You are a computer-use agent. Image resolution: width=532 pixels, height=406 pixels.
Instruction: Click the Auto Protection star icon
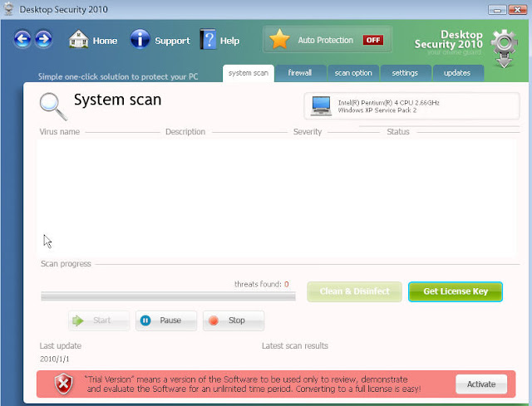pos(279,39)
